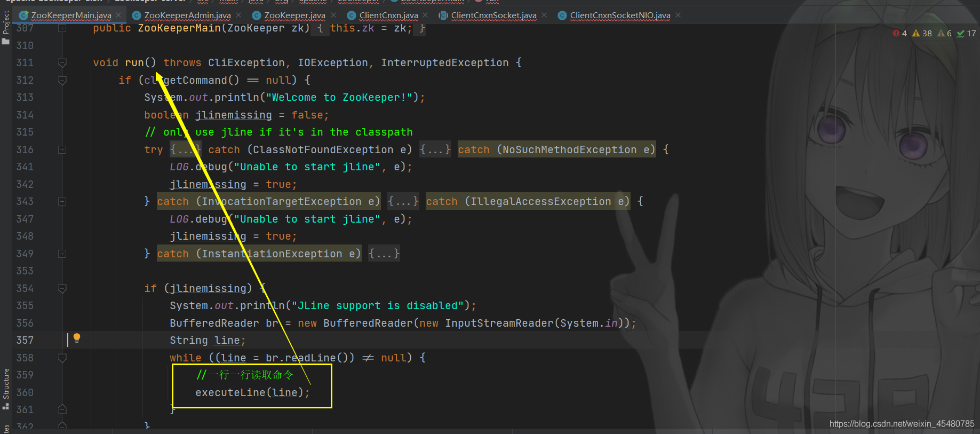Image resolution: width=980 pixels, height=434 pixels.
Task: Select the ClientCnxn.java tab
Action: coord(388,15)
